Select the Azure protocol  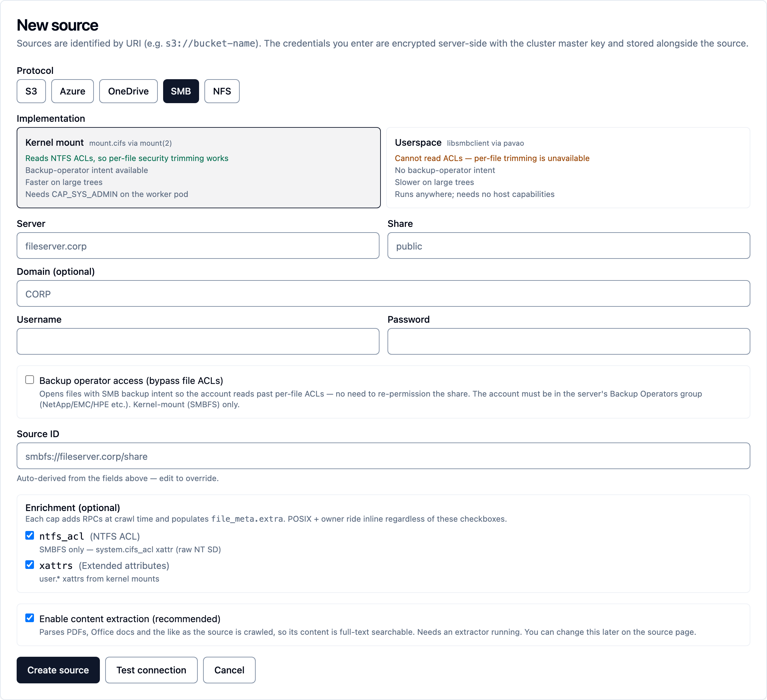[72, 91]
